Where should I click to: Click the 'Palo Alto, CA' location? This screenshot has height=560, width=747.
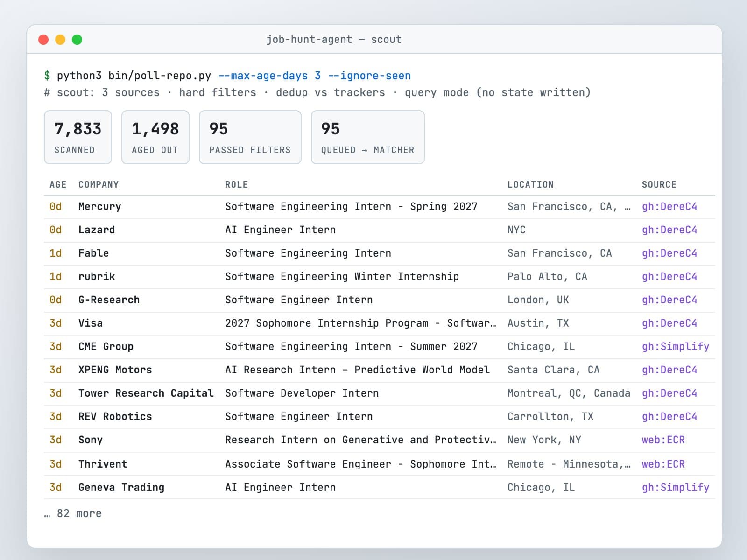pyautogui.click(x=547, y=277)
